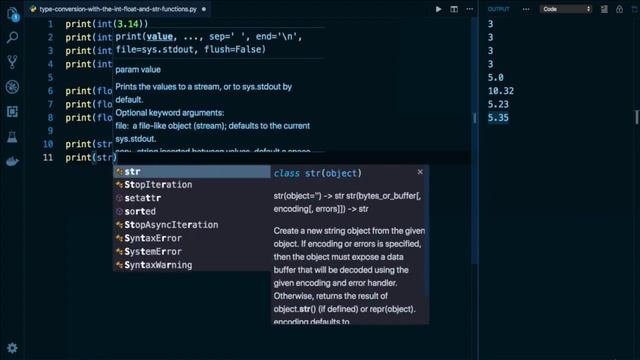
Task: Open the Source Control view
Action: coord(13,62)
